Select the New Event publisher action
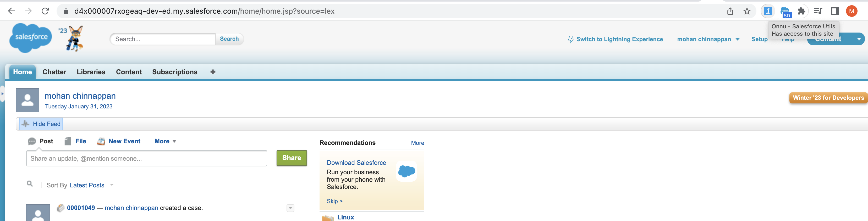The height and width of the screenshot is (221, 868). click(x=119, y=141)
